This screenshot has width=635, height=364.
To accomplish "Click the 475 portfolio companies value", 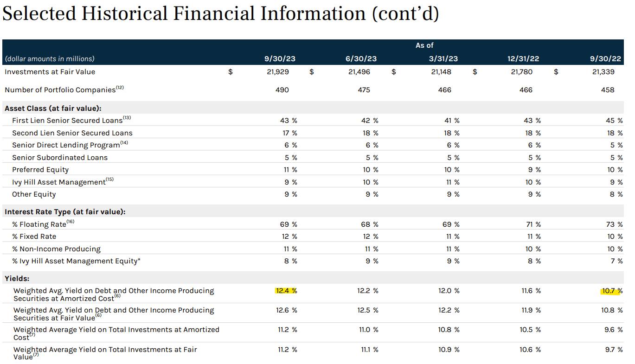I will pos(364,90).
